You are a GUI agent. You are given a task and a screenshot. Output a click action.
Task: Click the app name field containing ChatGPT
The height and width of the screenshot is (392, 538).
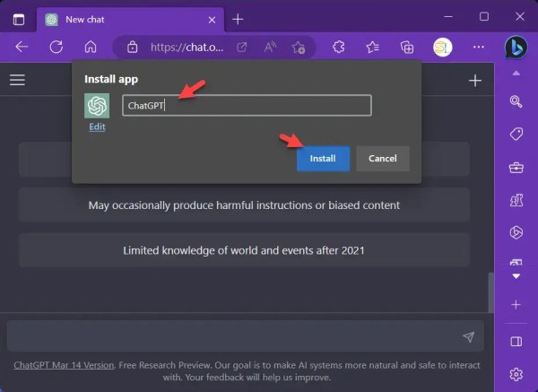[247, 105]
